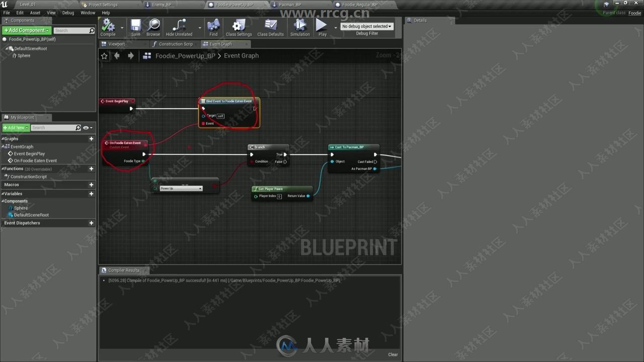Open the Add Component dropdown
The image size is (644, 362).
pos(26,31)
